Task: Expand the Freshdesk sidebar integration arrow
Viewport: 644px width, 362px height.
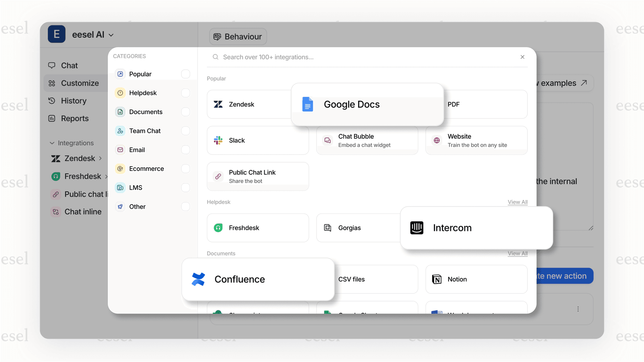Action: (x=106, y=176)
